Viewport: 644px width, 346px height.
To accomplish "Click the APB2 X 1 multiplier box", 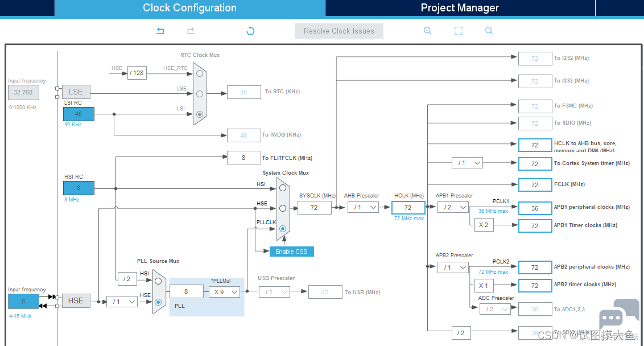I will 484,286.
